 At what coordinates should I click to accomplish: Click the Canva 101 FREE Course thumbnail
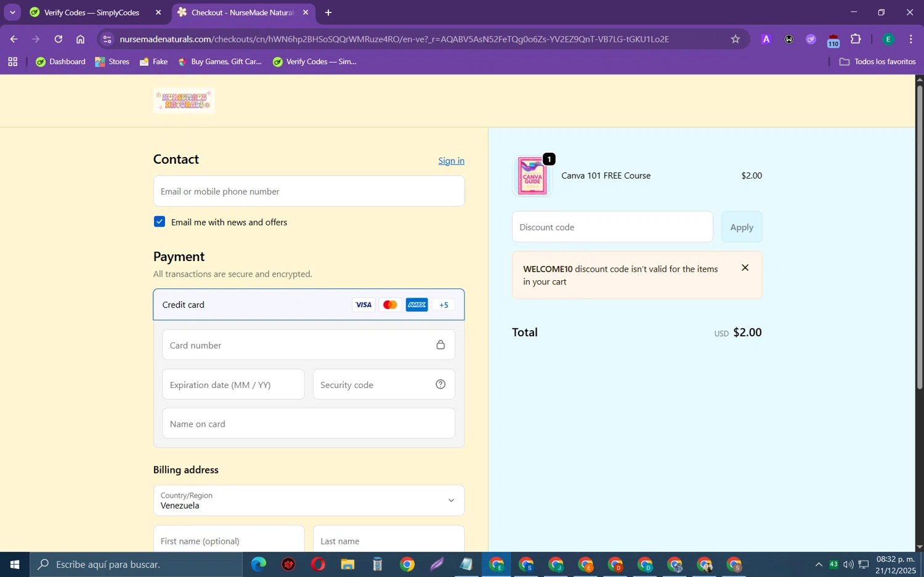(x=532, y=176)
